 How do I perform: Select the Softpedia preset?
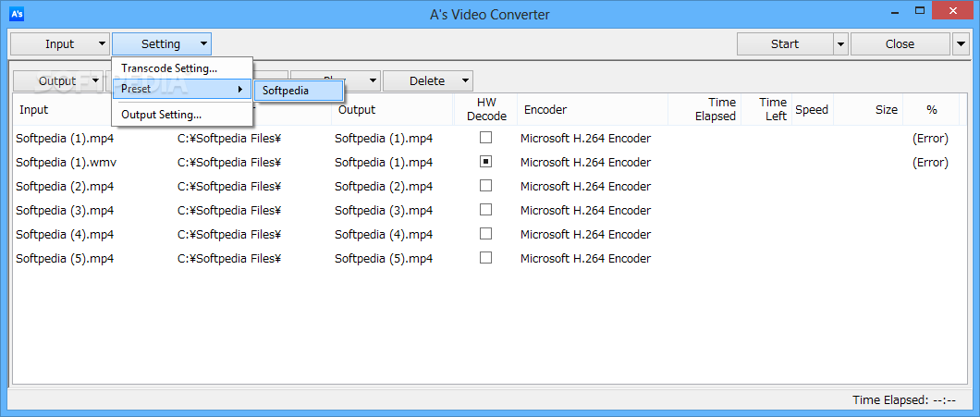299,91
